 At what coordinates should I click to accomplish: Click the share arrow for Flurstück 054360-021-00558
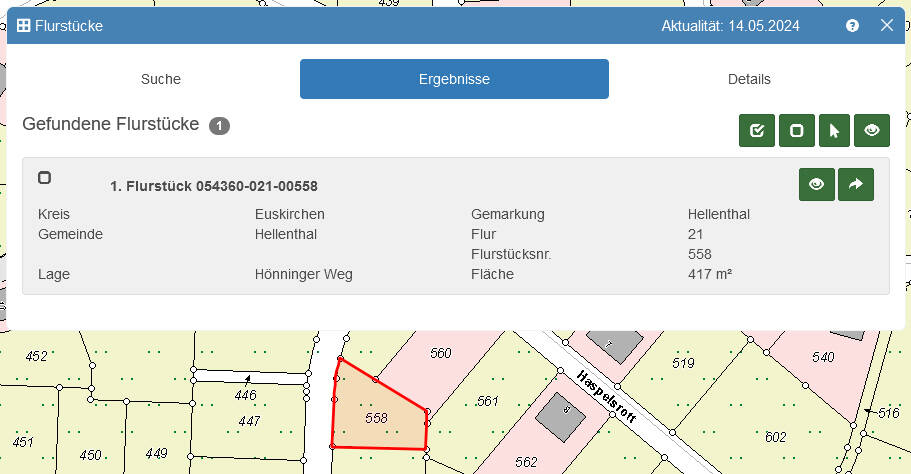(x=856, y=184)
